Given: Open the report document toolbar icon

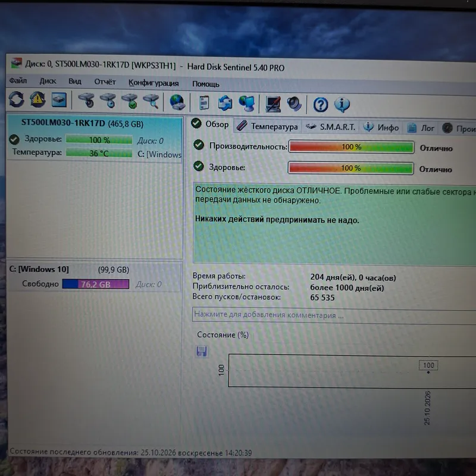Looking at the screenshot, I should pyautogui.click(x=204, y=102).
